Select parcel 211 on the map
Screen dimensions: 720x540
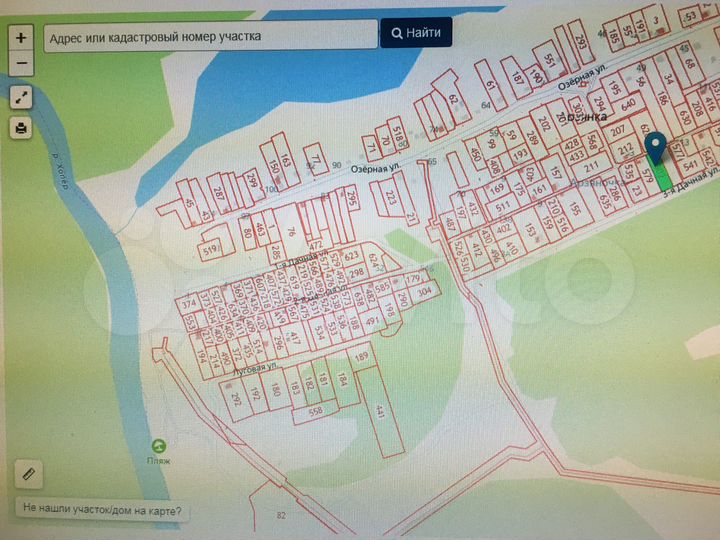click(x=591, y=167)
